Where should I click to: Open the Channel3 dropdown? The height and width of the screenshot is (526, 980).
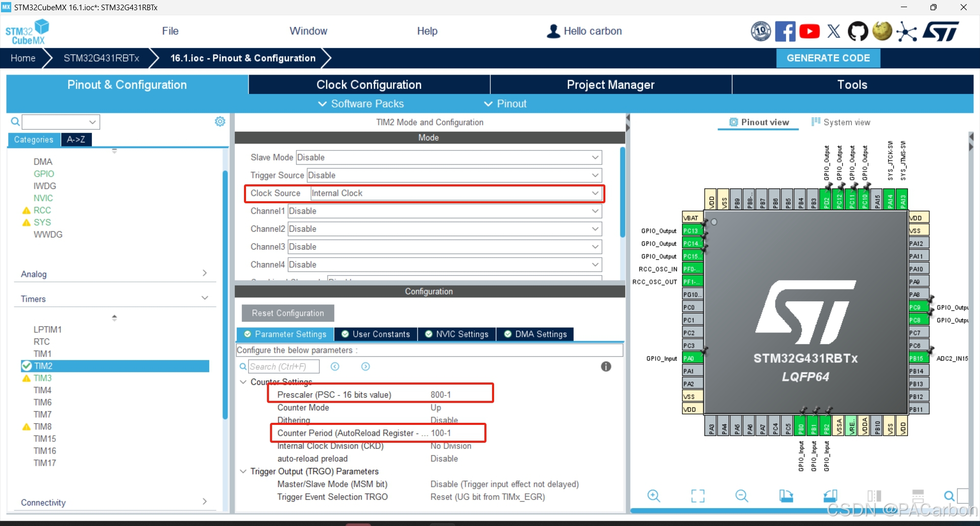[445, 247]
